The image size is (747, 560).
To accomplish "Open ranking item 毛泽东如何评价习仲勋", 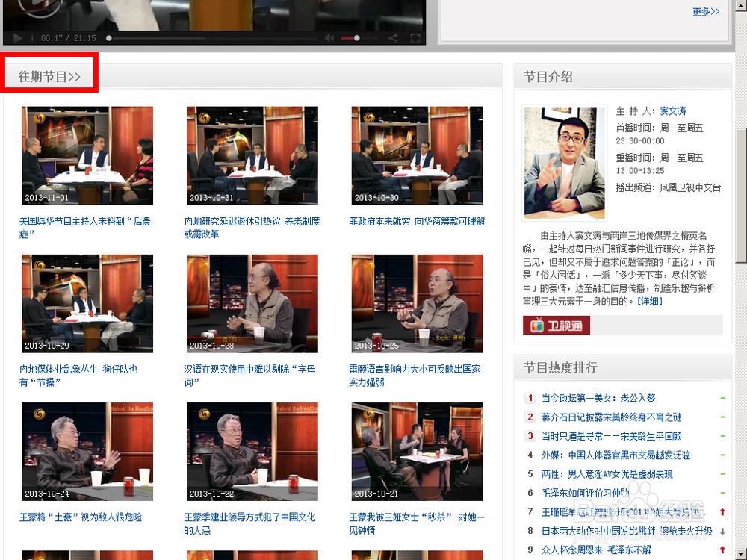I will pyautogui.click(x=586, y=494).
